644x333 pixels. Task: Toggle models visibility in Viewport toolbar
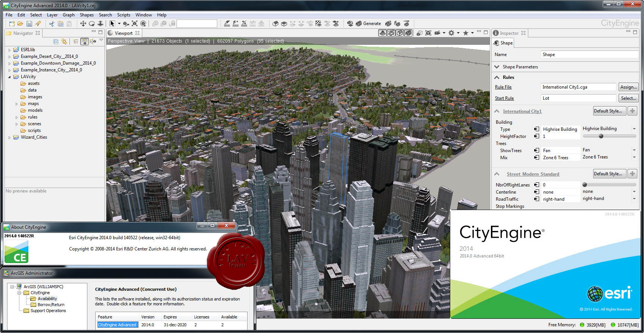pyautogui.click(x=408, y=33)
